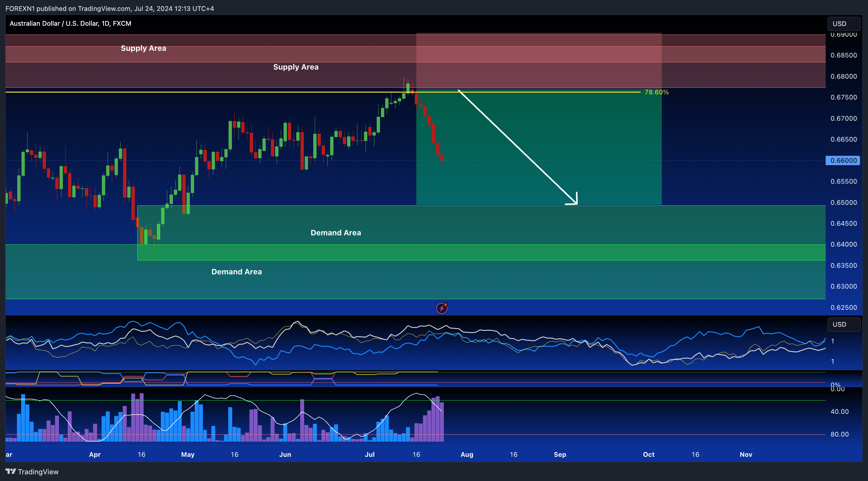The height and width of the screenshot is (481, 868).
Task: Open the USD selector on indicator pane
Action: tap(844, 324)
